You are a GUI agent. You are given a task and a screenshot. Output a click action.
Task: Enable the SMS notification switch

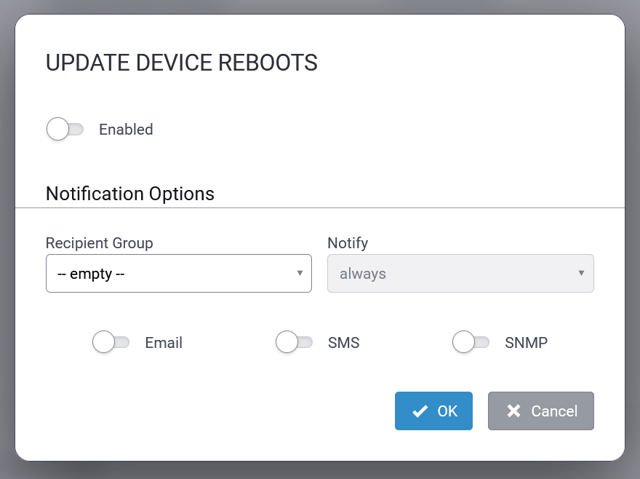click(293, 342)
